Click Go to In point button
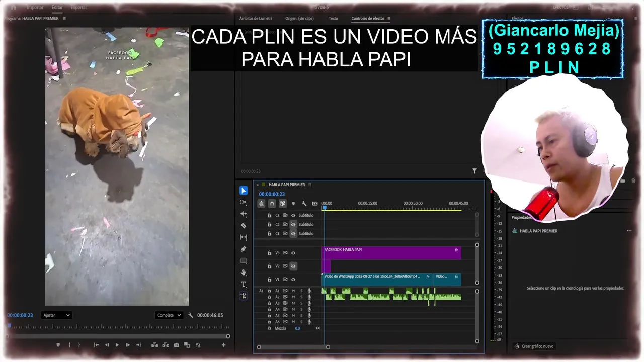Screen dimensions: 644x362 (x=96, y=345)
